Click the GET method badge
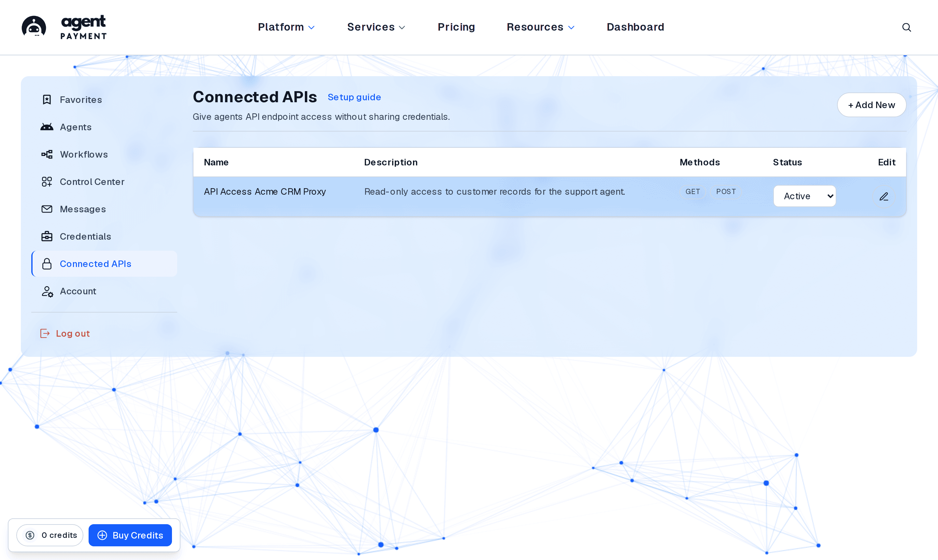 point(693,192)
